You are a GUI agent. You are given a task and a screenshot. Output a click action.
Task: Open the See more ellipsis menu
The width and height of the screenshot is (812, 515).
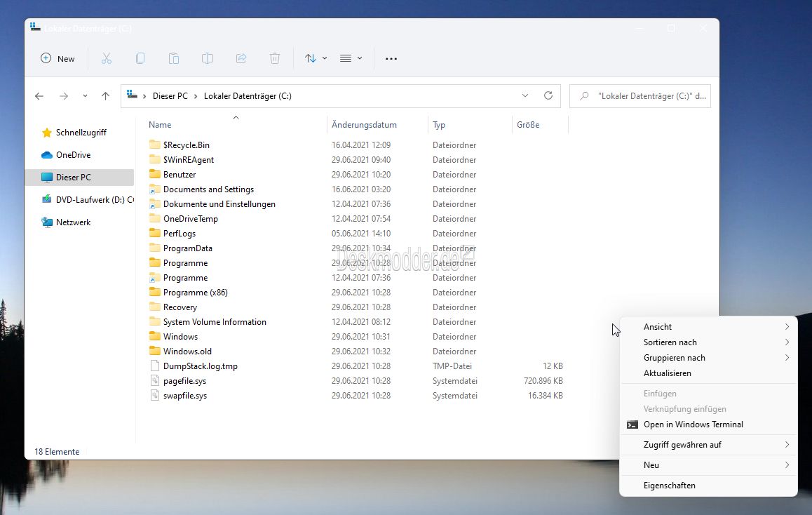[x=391, y=59]
